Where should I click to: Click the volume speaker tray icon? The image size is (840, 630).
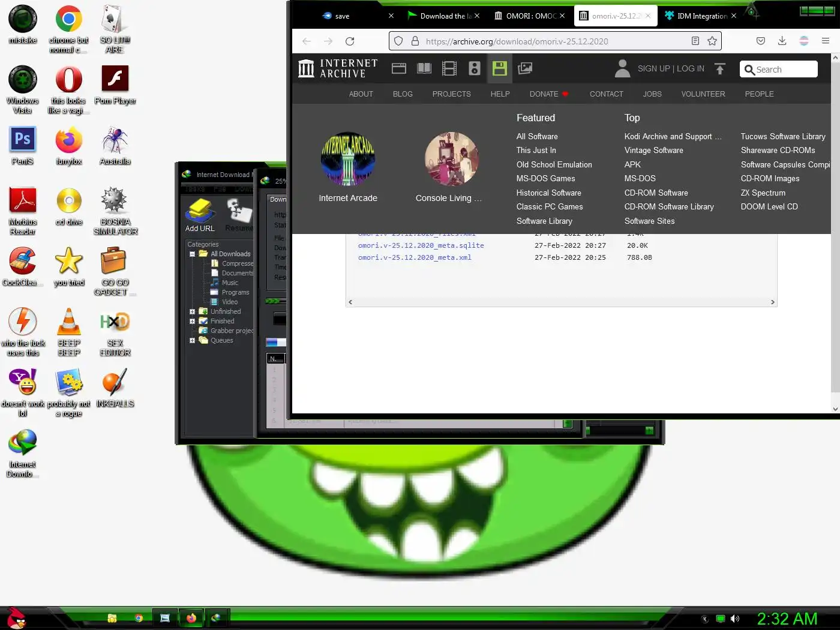point(735,619)
